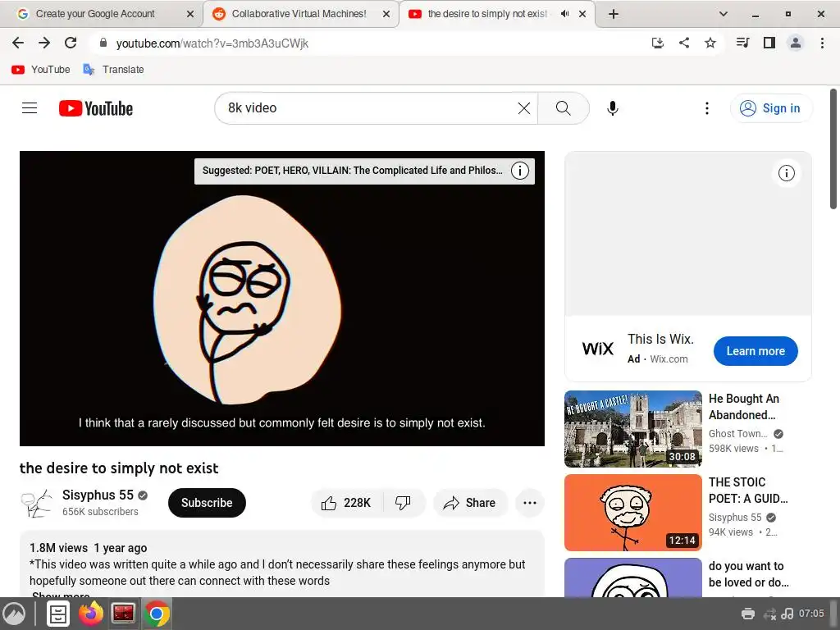Select the desire to simply not exist tab
The width and height of the screenshot is (840, 630).
[487, 14]
